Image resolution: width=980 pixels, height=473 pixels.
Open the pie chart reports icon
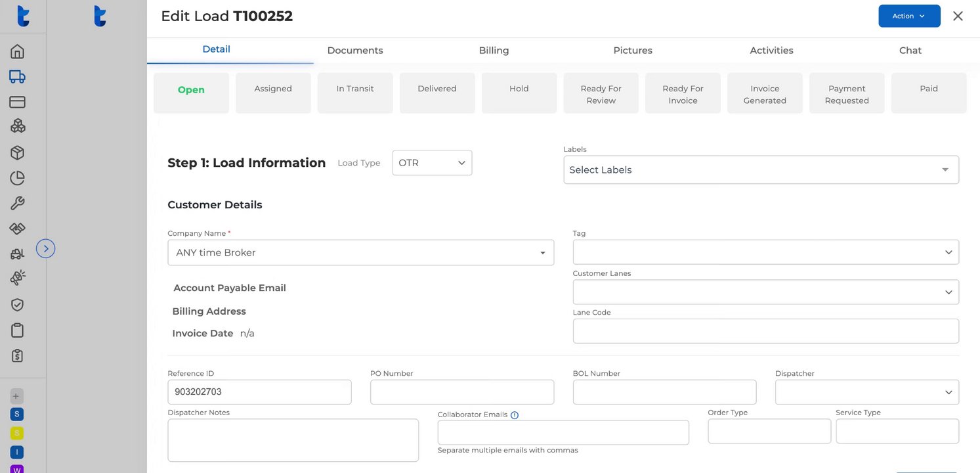click(x=18, y=178)
